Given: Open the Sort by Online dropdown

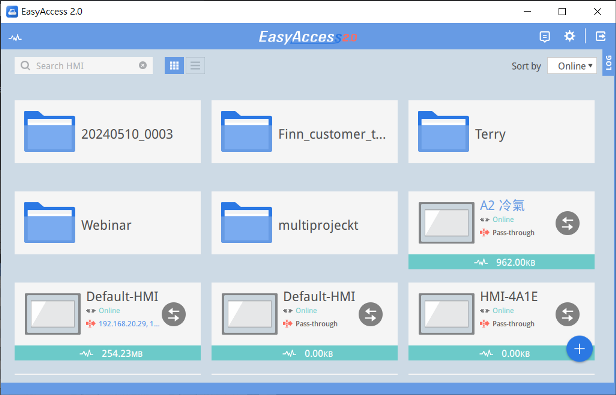Looking at the screenshot, I should (572, 66).
